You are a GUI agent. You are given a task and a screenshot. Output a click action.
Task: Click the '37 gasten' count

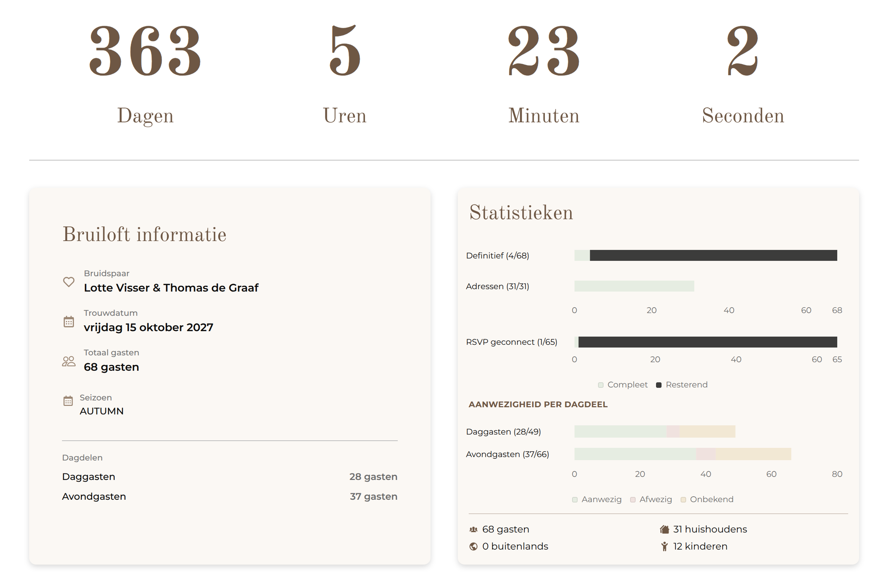tap(374, 496)
